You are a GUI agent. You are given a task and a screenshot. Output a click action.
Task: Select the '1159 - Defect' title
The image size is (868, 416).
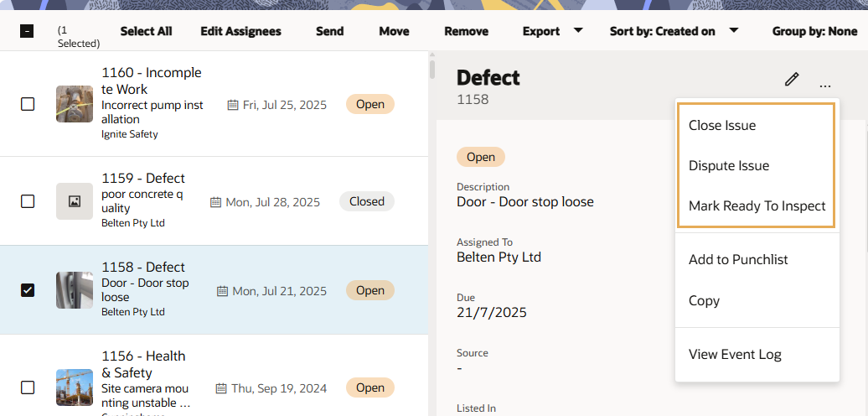pos(143,179)
